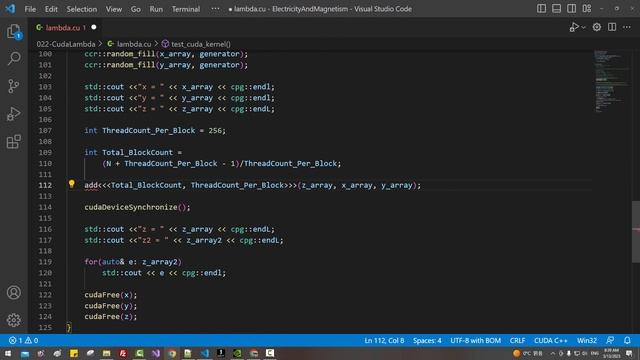Expand the 022-CudaLambda breadcrumb folder
The image size is (640, 360).
coord(66,44)
